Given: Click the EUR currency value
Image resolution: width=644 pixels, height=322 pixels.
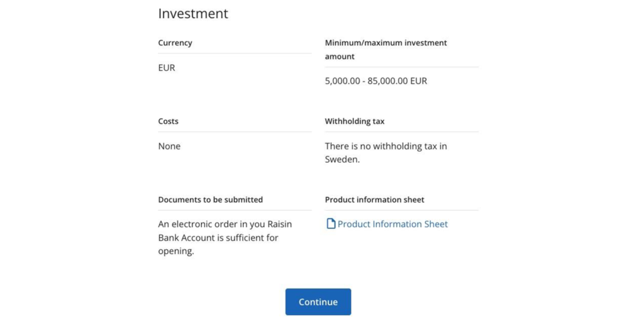Looking at the screenshot, I should pyautogui.click(x=167, y=67).
